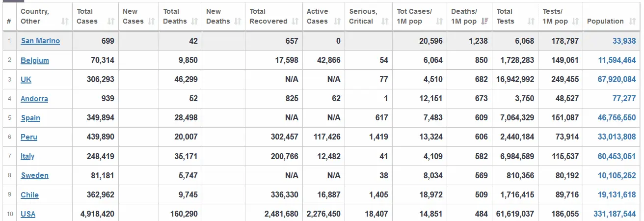Sort by Total Recovered arrow icon

click(295, 21)
